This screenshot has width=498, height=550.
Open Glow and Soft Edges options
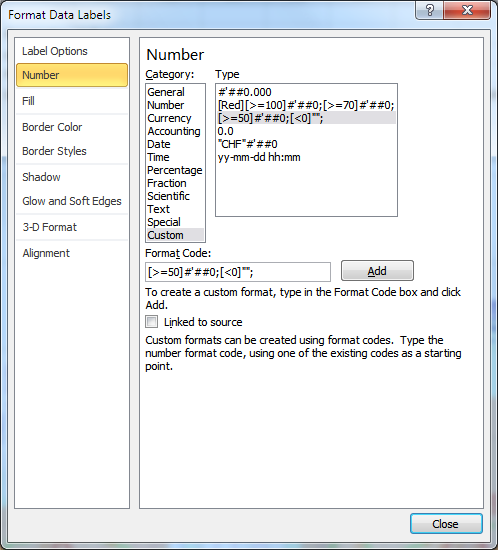72,201
